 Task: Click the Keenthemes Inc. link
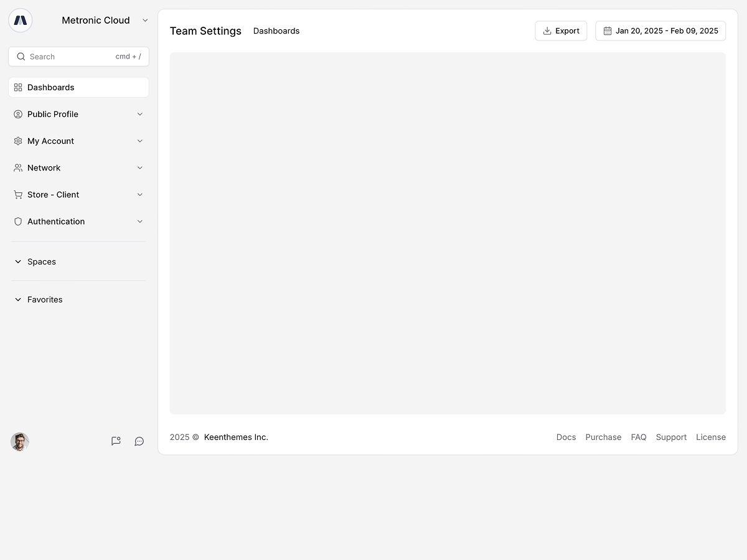236,437
